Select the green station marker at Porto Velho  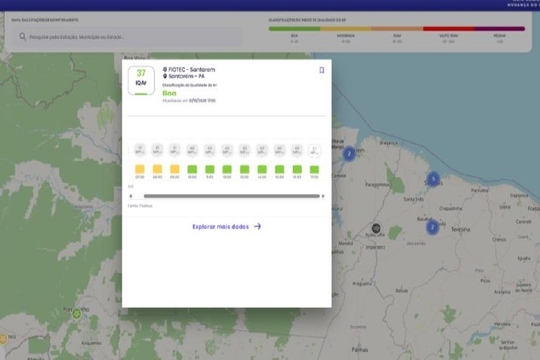click(76, 313)
